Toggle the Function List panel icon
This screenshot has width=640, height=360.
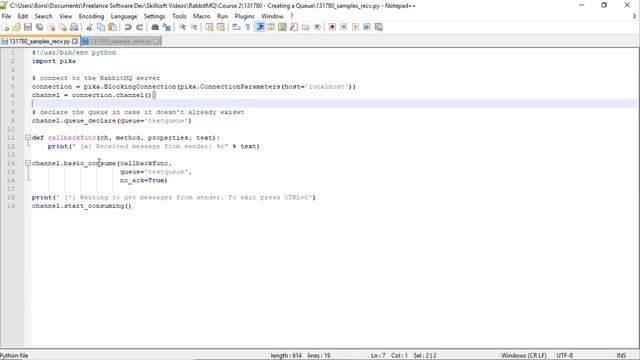[294, 27]
